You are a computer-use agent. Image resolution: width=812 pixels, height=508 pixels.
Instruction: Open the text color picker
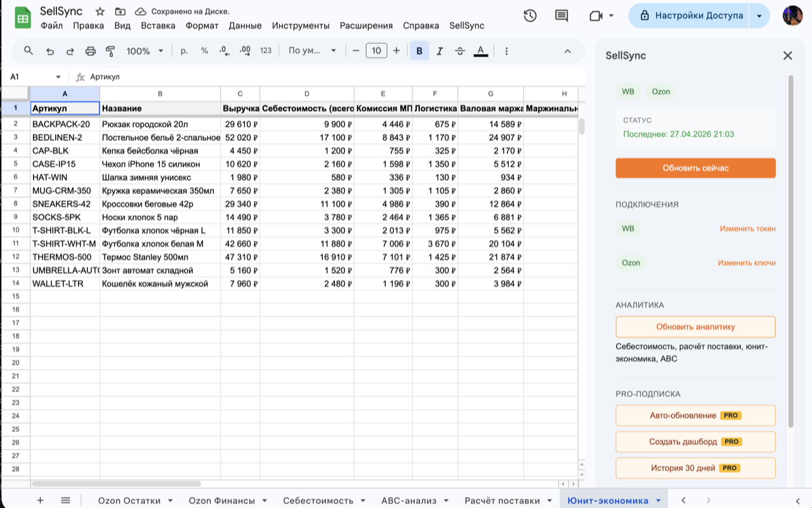click(481, 51)
